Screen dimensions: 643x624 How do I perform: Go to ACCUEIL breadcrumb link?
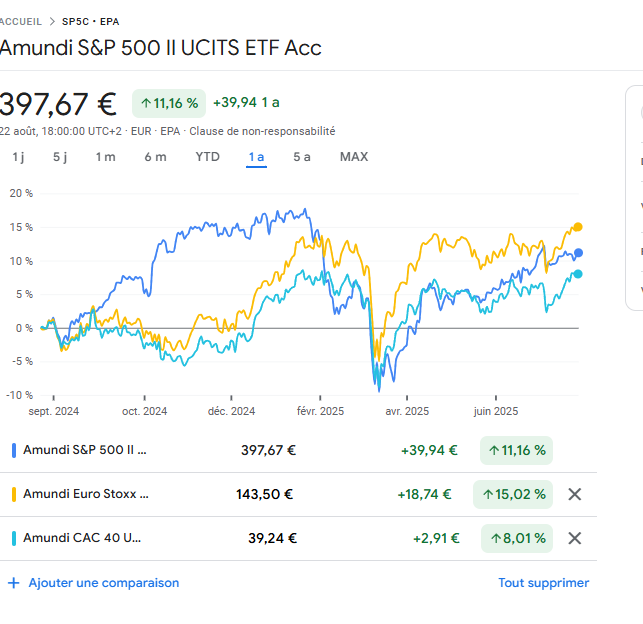tap(22, 20)
